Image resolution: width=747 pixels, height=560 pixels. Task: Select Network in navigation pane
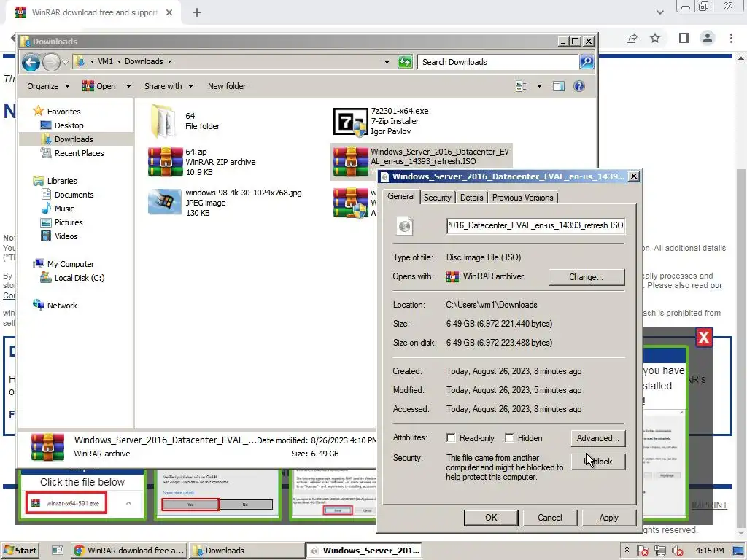point(62,306)
